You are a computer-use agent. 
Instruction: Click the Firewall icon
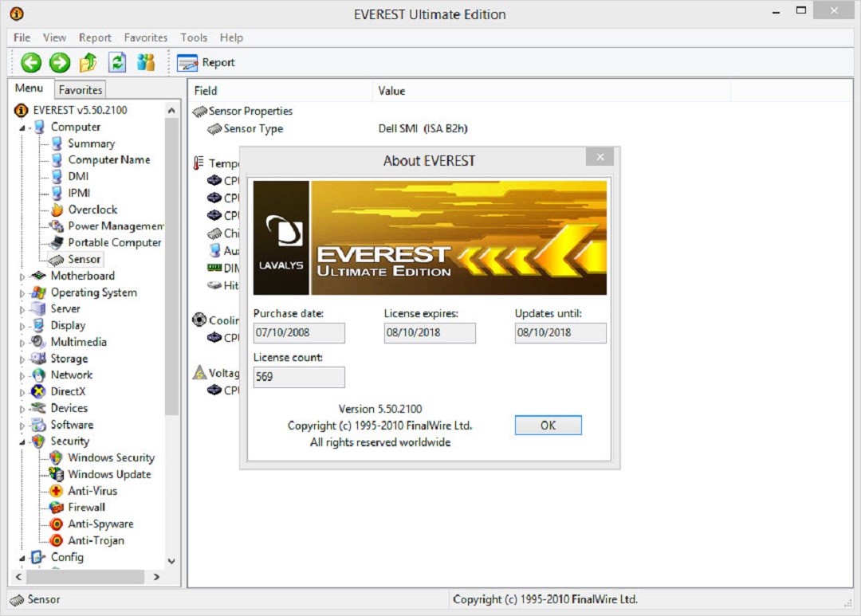(x=56, y=508)
